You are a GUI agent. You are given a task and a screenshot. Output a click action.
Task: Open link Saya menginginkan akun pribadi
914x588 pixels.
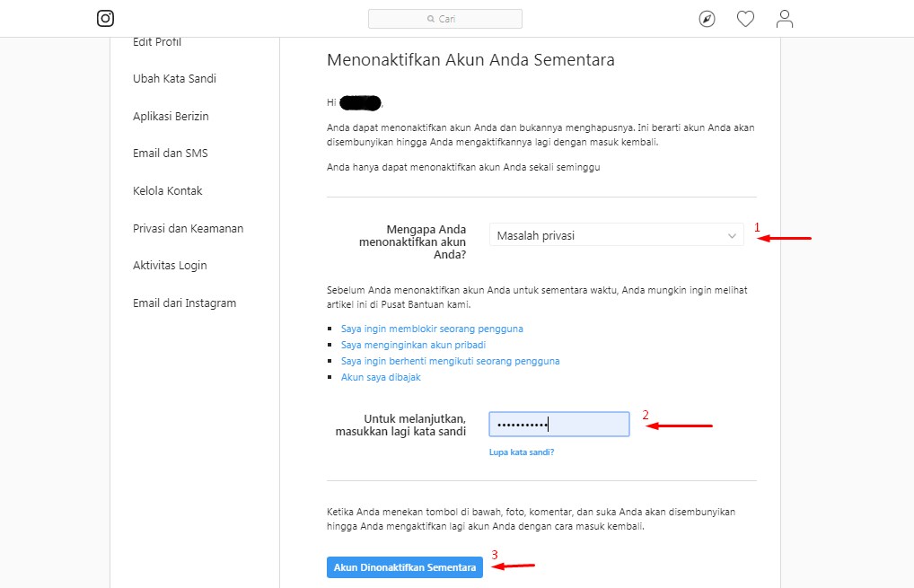(x=413, y=345)
